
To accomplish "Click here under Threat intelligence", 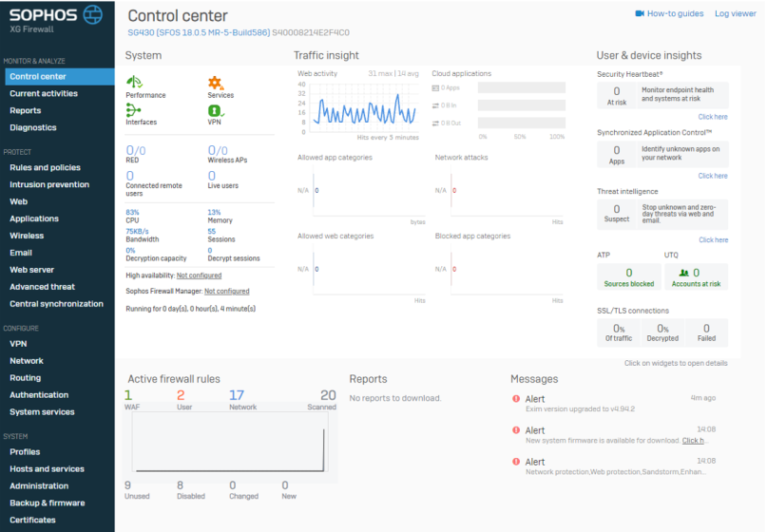I will [x=713, y=240].
